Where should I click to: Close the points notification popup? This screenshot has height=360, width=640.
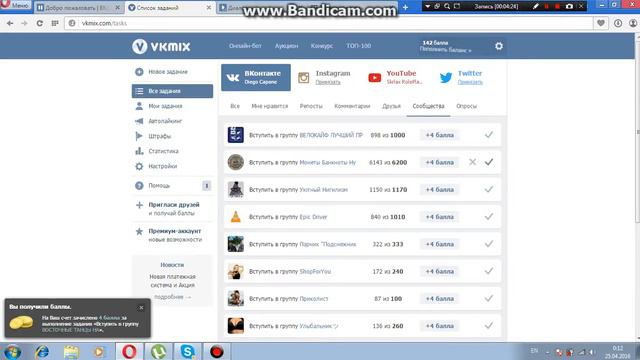[141, 308]
